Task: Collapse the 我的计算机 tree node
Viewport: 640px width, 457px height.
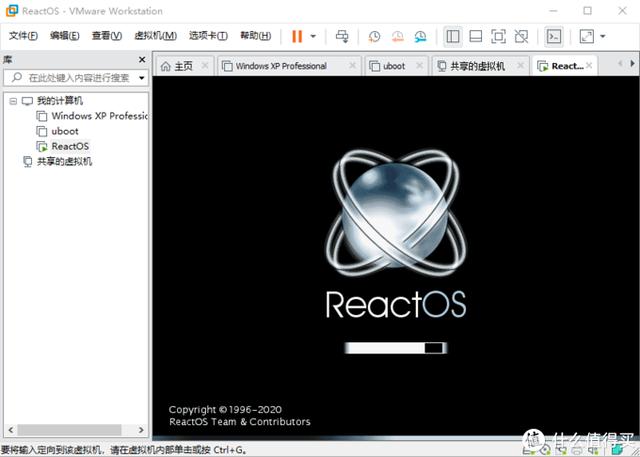Action: pyautogui.click(x=13, y=101)
